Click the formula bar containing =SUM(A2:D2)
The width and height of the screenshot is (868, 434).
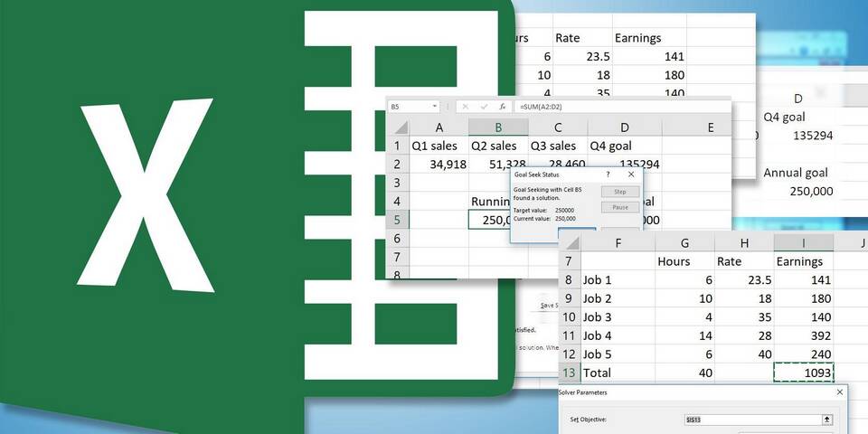(622, 107)
